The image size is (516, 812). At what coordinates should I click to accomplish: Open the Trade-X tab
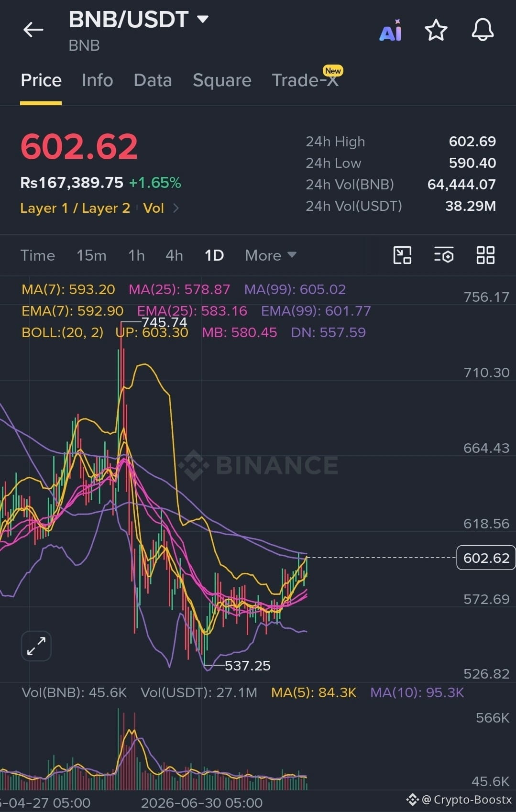point(305,80)
